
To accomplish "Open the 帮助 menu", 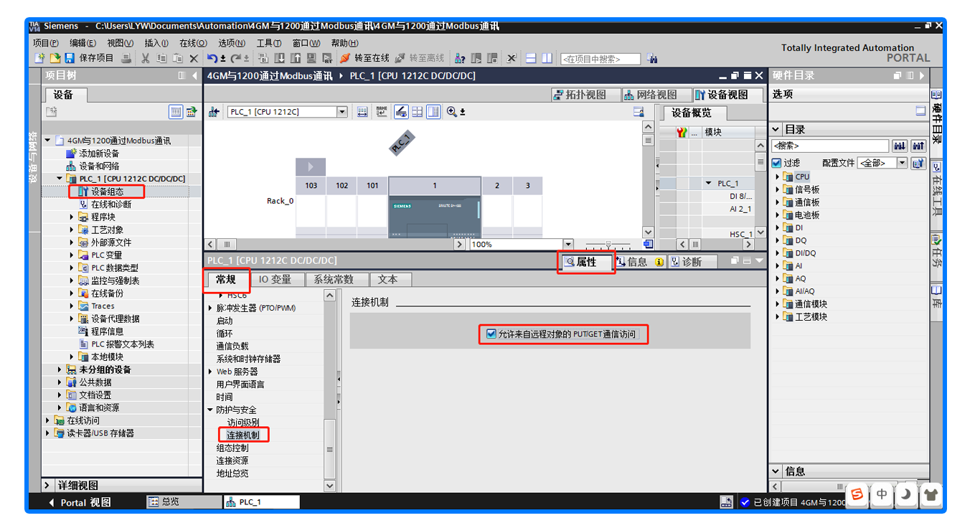I will 344,43.
